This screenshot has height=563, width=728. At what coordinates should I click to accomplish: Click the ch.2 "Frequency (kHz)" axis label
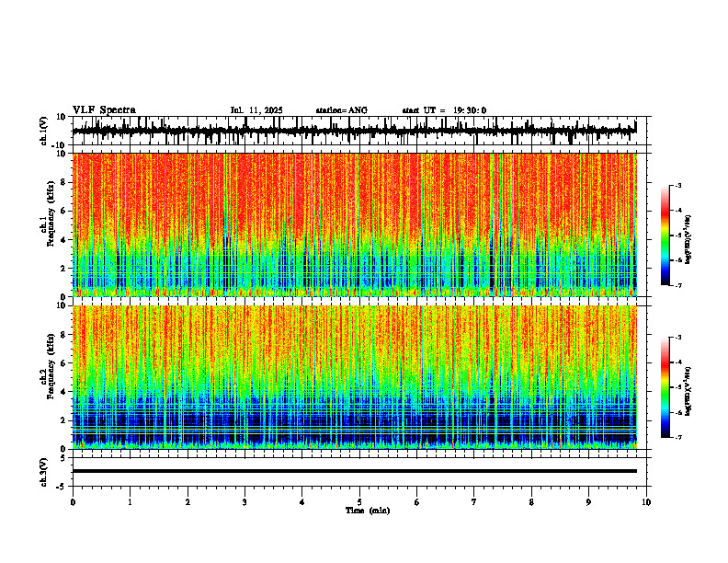[x=51, y=366]
